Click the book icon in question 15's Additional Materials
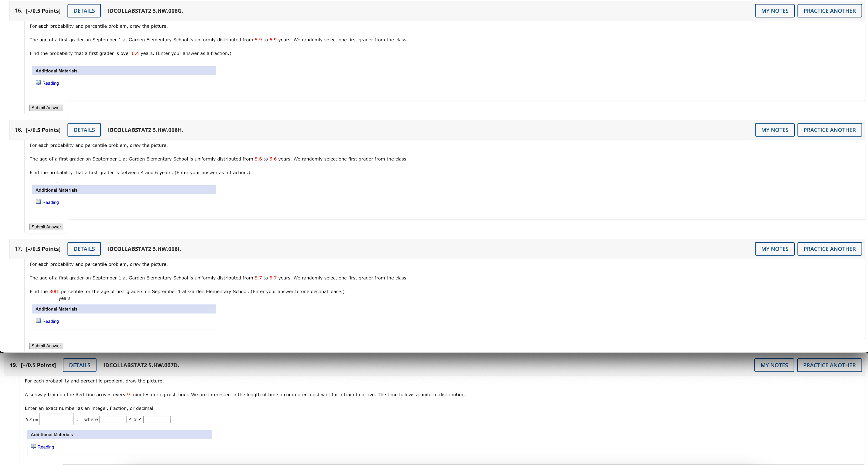 click(x=38, y=83)
